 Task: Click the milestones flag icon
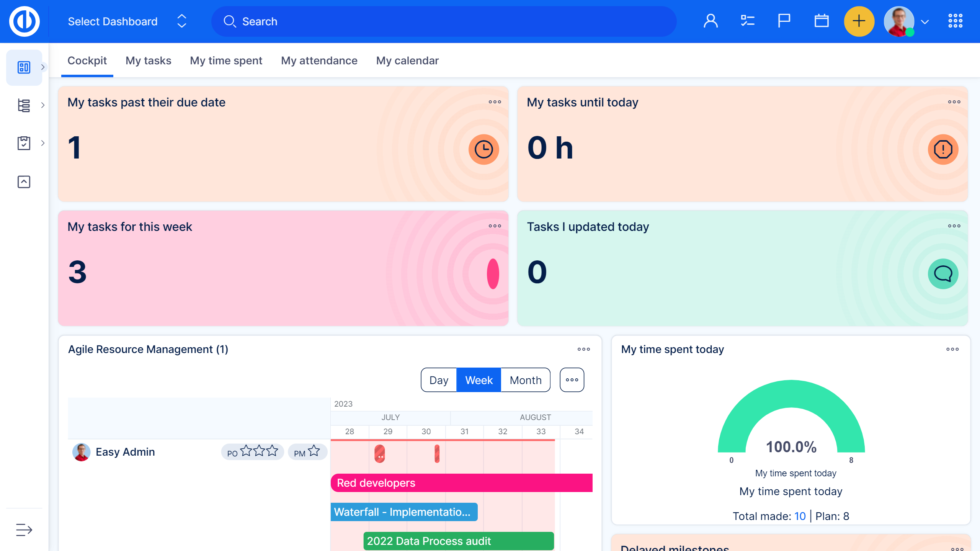(784, 21)
